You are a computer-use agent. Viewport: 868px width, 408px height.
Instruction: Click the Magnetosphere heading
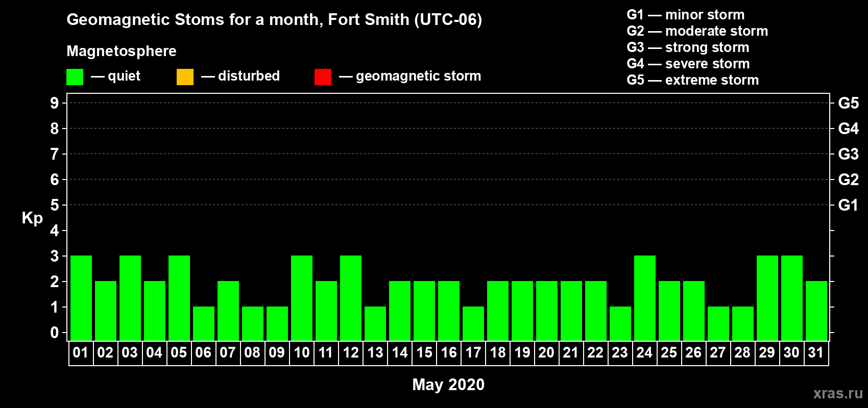pyautogui.click(x=122, y=52)
